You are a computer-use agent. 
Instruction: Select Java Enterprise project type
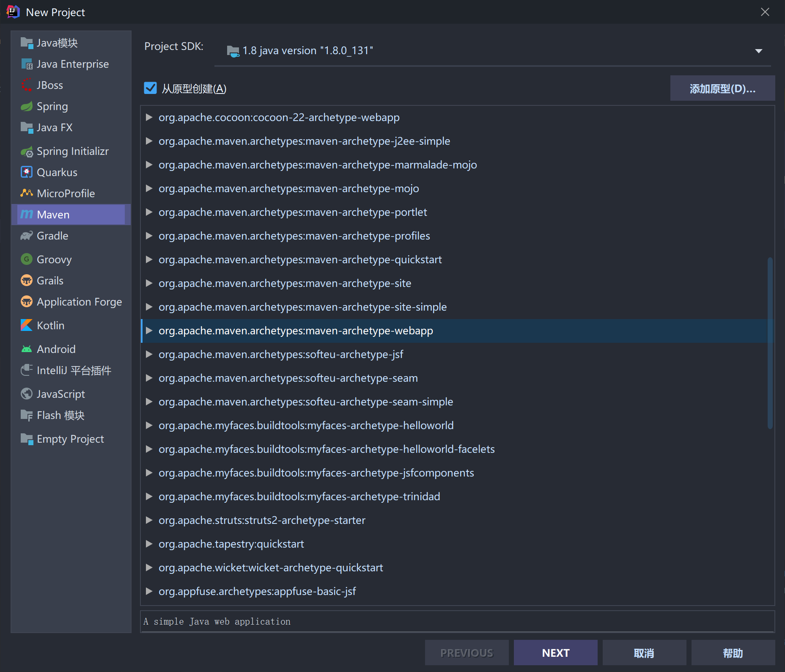(x=71, y=64)
